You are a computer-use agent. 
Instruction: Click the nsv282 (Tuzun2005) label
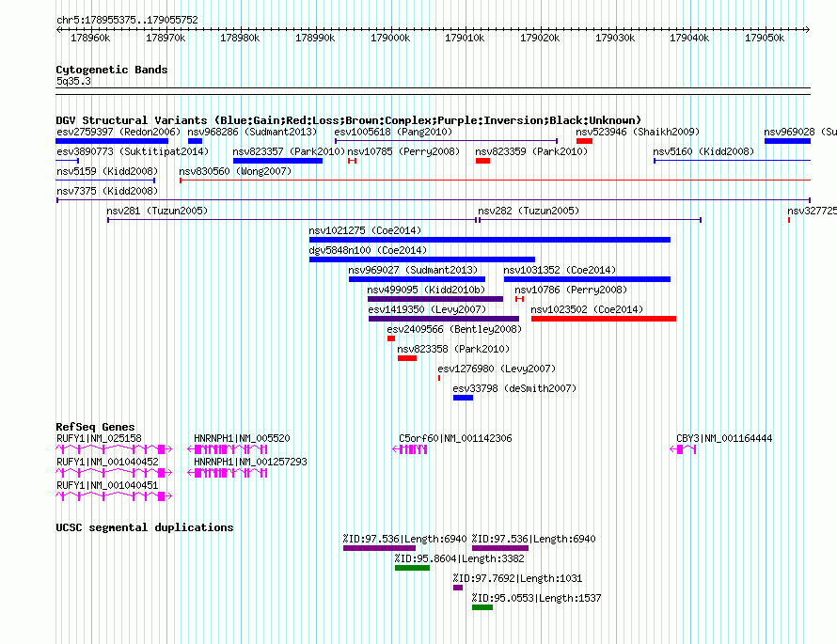pos(529,211)
